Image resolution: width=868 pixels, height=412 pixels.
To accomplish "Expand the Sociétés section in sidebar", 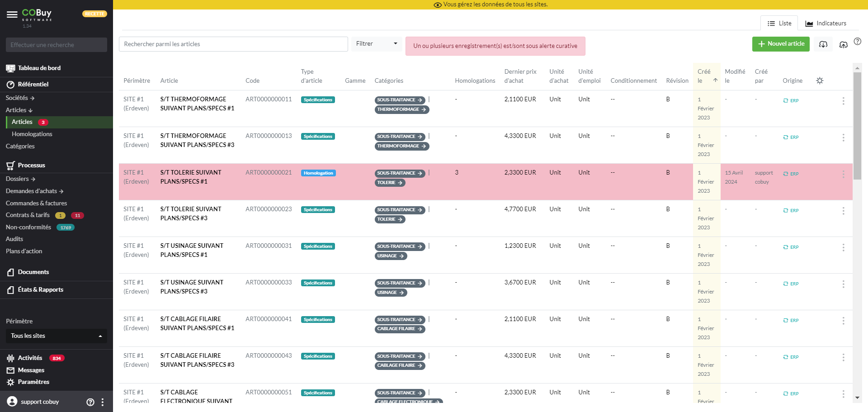I will click(x=20, y=98).
